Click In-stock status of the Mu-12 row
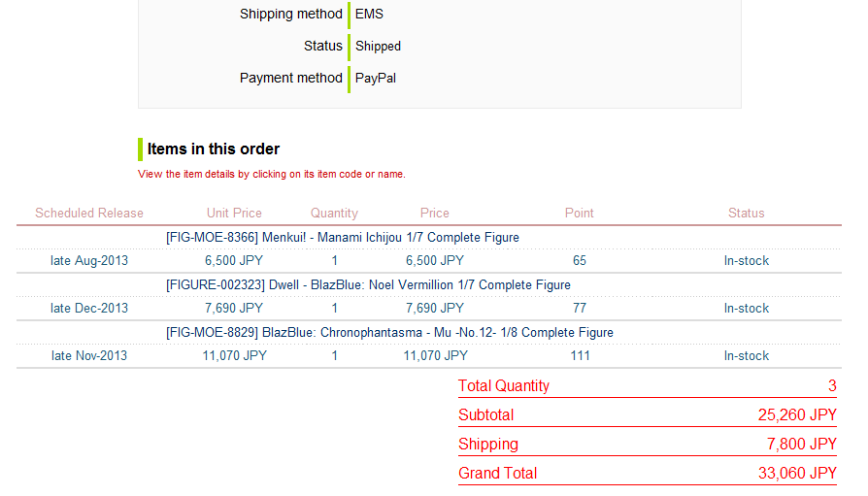 747,356
